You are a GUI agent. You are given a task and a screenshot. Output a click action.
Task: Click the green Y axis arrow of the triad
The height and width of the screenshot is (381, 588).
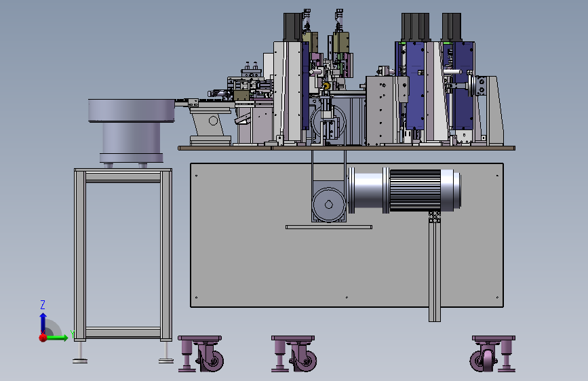click(58, 338)
